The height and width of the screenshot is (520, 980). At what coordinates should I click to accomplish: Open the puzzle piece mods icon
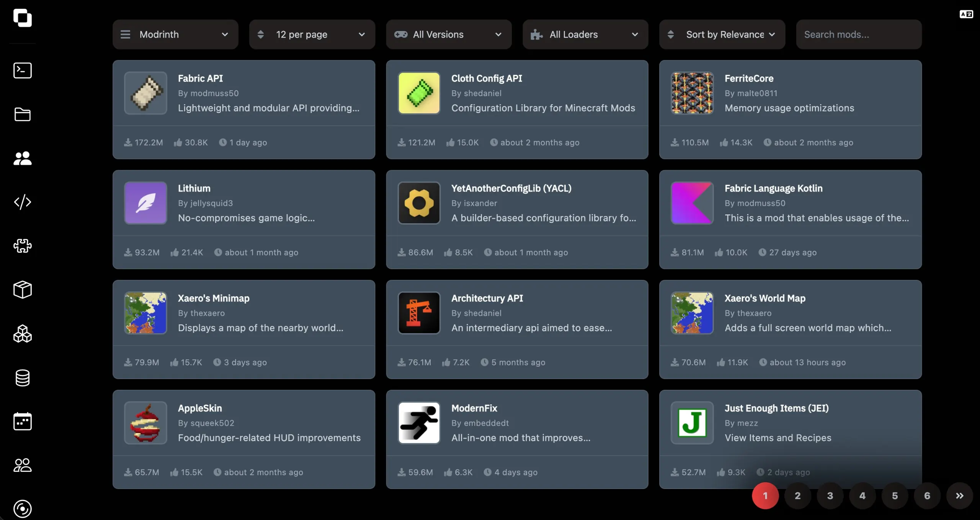click(x=22, y=246)
